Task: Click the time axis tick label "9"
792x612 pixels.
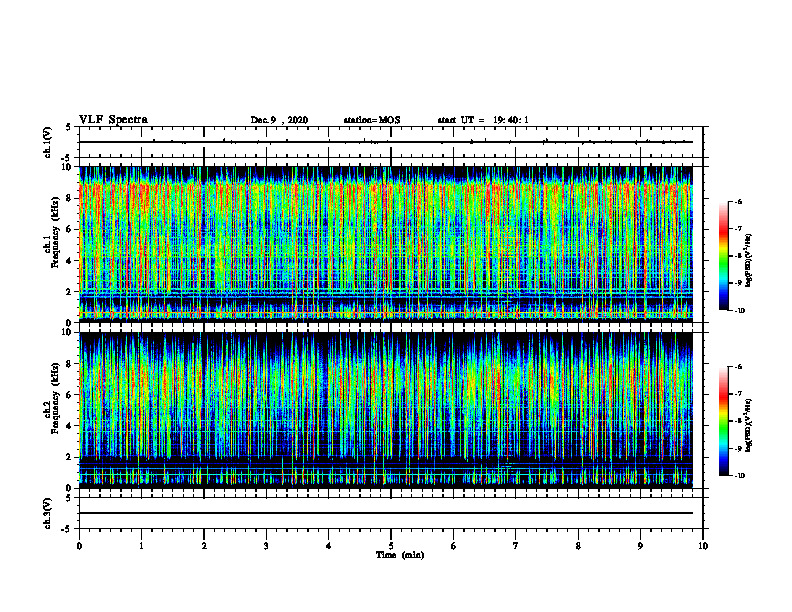Action: tap(640, 546)
